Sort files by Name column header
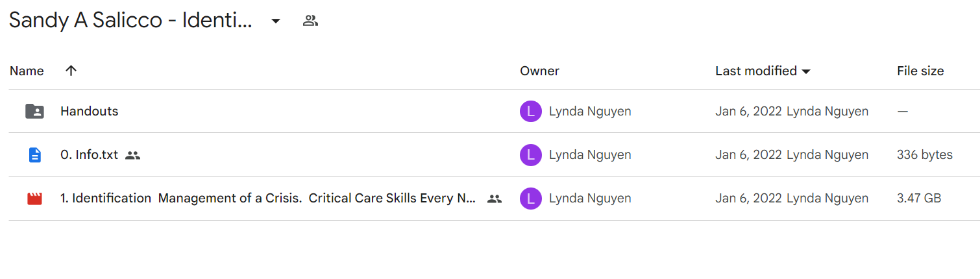The width and height of the screenshot is (980, 279). coord(27,71)
